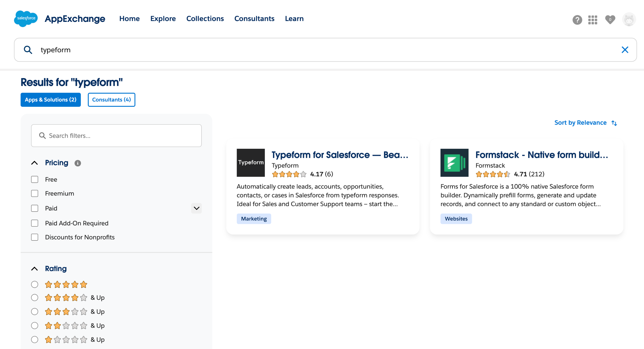Tick Discounts for Nonprofits checkbox

tap(34, 237)
